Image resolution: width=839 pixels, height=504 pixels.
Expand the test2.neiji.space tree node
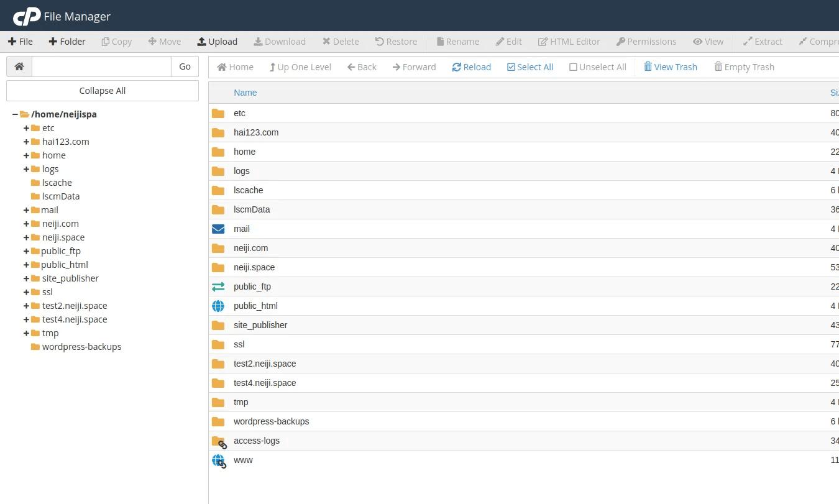tap(25, 305)
